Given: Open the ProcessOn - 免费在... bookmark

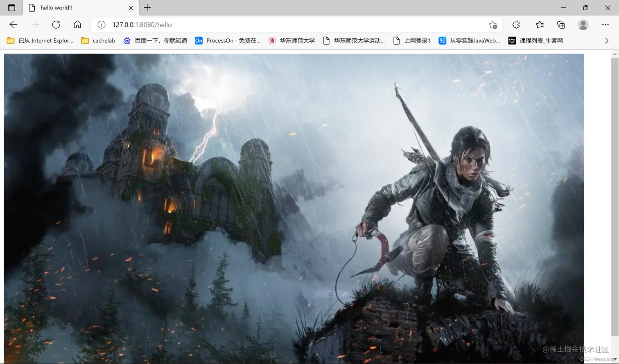Looking at the screenshot, I should [x=228, y=41].
